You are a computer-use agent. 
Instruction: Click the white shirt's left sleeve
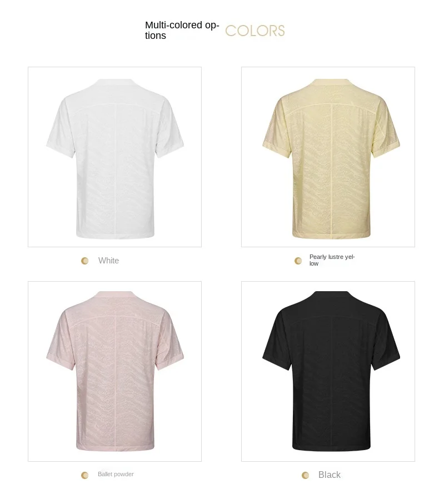coord(61,128)
